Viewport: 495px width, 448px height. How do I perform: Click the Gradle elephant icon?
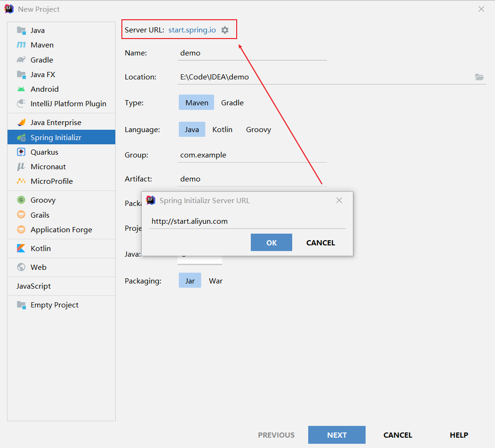pyautogui.click(x=21, y=60)
